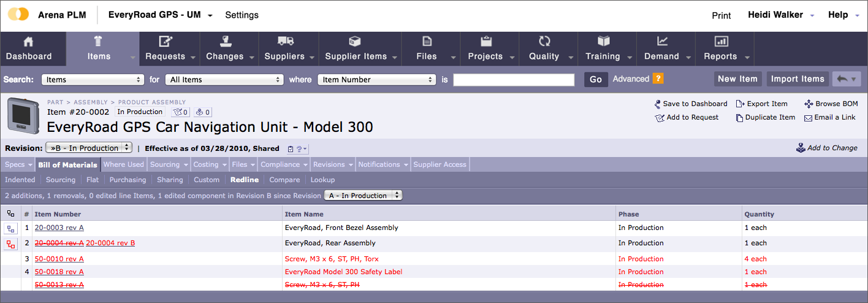The image size is (868, 303).
Task: Select the Purchasing BOM view
Action: tap(128, 180)
